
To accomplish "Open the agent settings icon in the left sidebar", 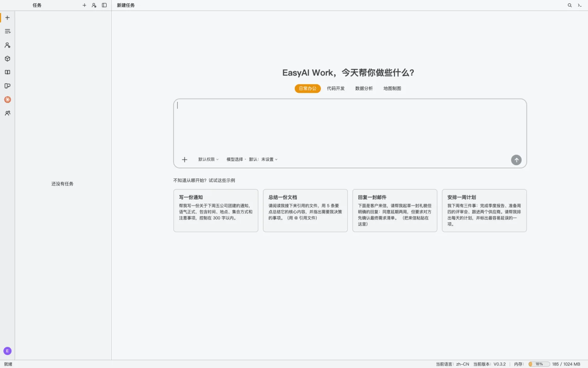I will click(x=7, y=45).
